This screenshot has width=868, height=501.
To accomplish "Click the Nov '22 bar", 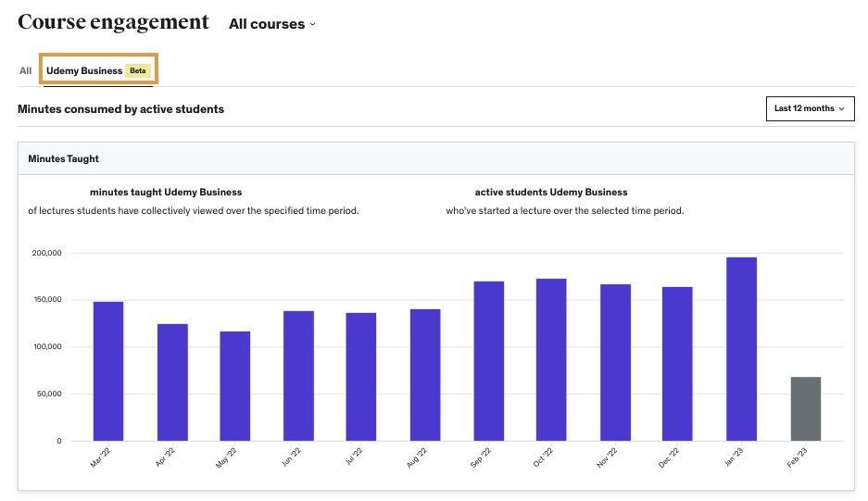I will coord(615,363).
